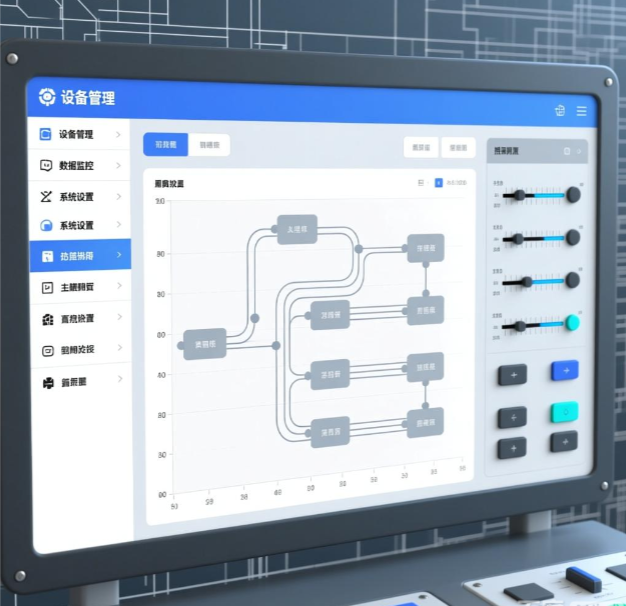Click the blue square icon of sidebar 设备管理
626x606 pixels.
pyautogui.click(x=45, y=134)
